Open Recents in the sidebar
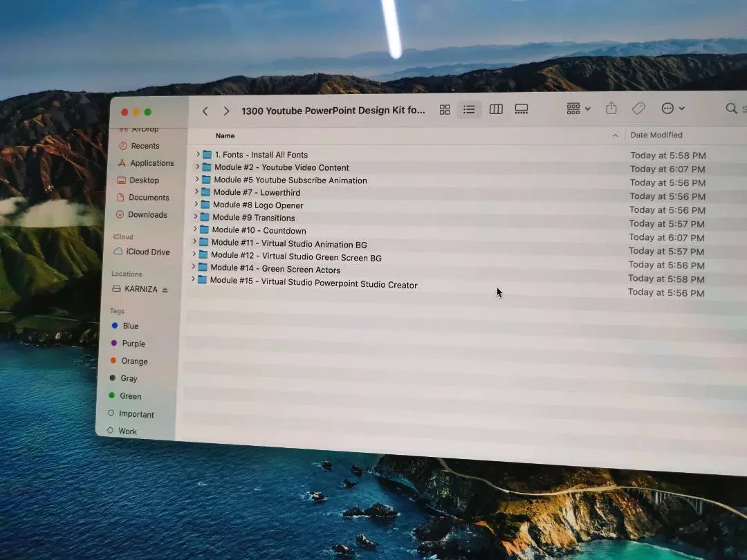Screen dimensions: 747x560 [138, 146]
